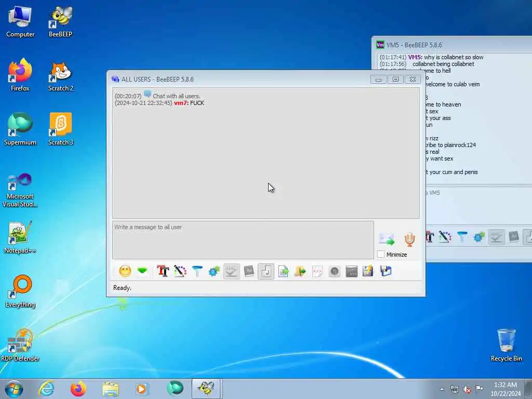Open chat settings gears in ALL USERS toolbar

214,271
